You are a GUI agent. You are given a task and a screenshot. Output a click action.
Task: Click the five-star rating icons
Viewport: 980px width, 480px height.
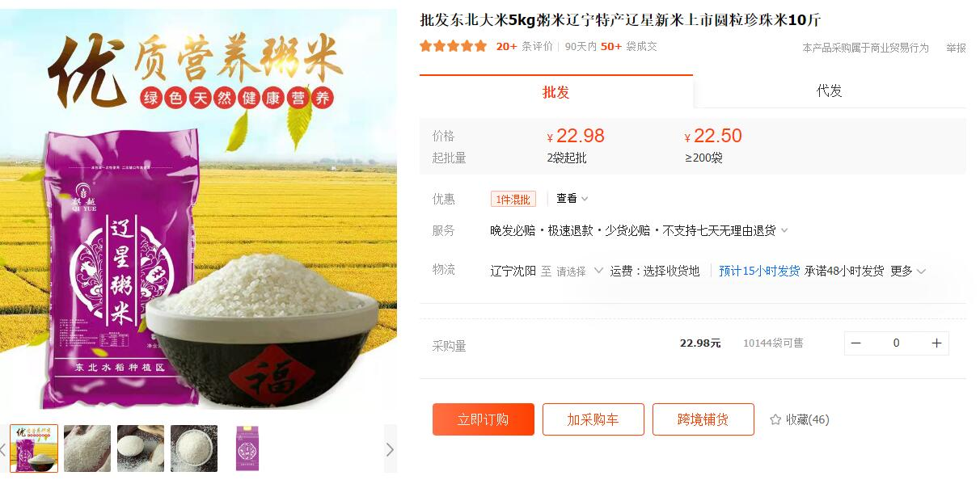[x=453, y=46]
